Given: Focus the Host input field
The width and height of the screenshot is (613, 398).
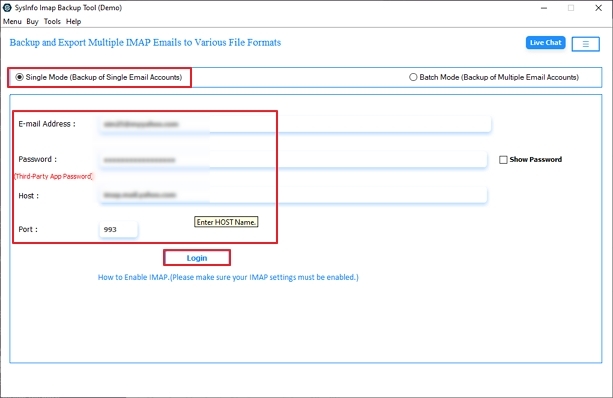Looking at the screenshot, I should (x=293, y=195).
